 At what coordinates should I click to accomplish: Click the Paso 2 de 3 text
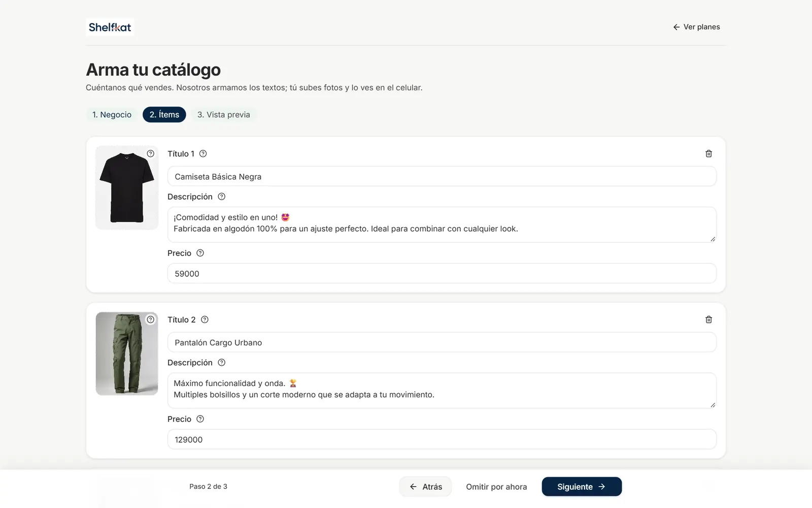[x=209, y=487]
